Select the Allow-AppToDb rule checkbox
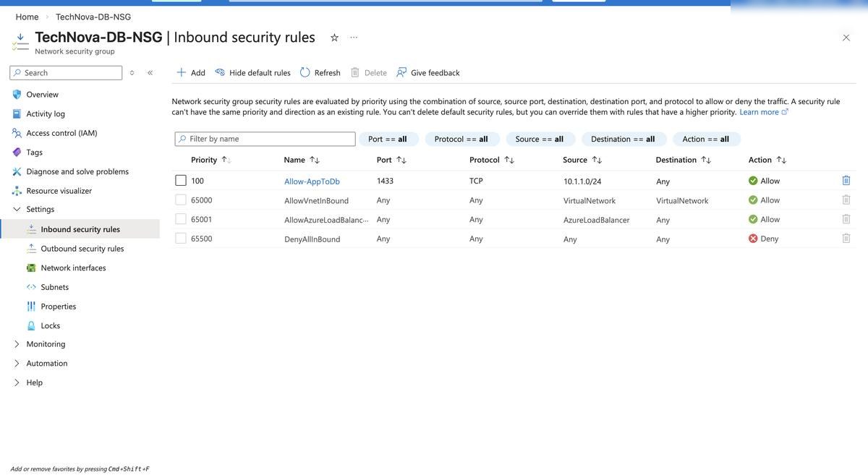Screen dimensions: 868x475 click(x=181, y=181)
